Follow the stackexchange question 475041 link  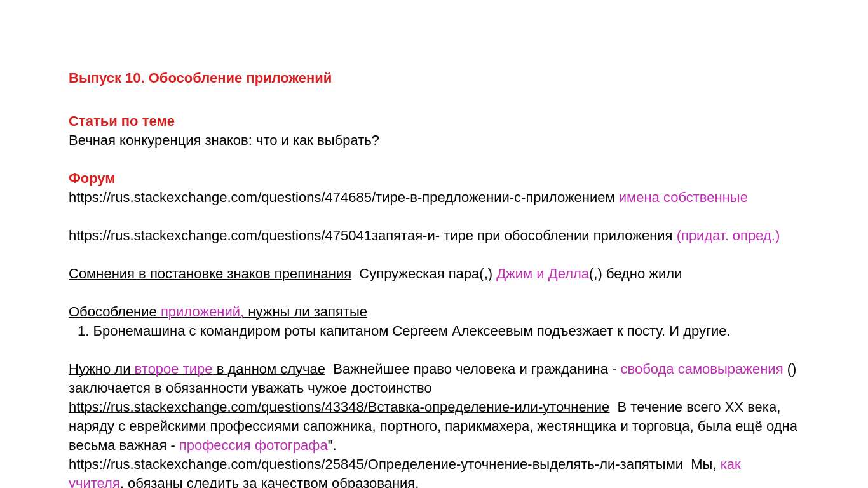tap(370, 236)
